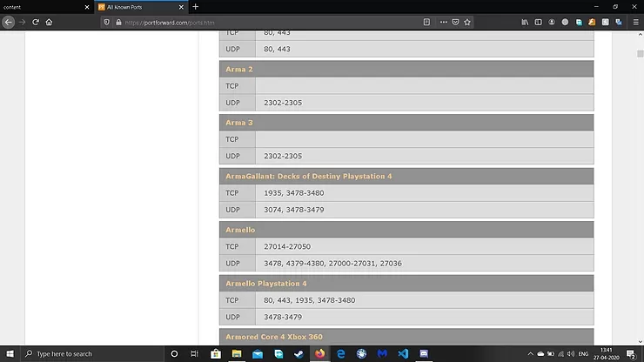The image size is (644, 362).
Task: Open Armored Core 4 Xbox 360 link
Action: click(274, 337)
